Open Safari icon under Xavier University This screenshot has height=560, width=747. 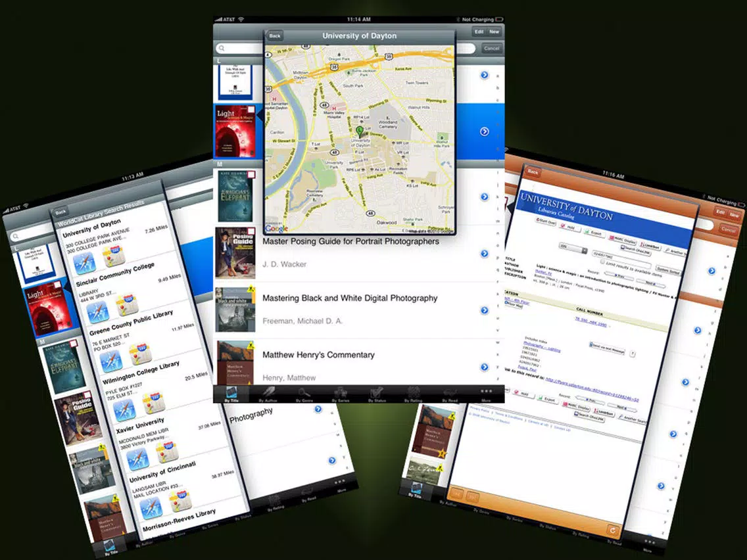(137, 460)
